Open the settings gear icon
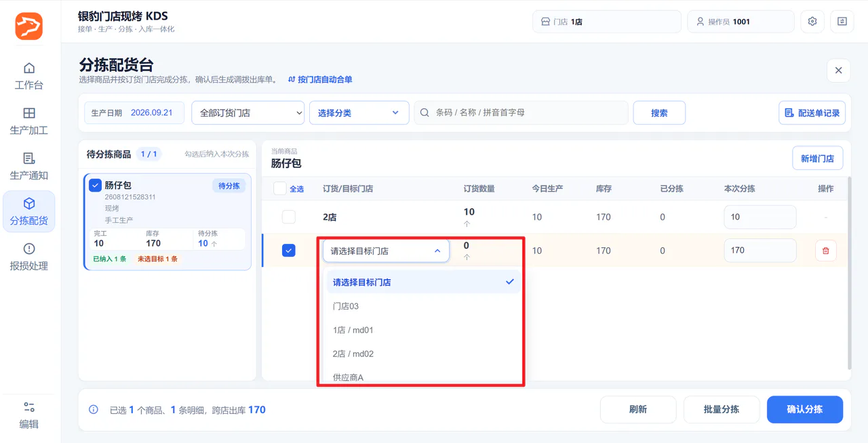The image size is (868, 443). (x=812, y=22)
